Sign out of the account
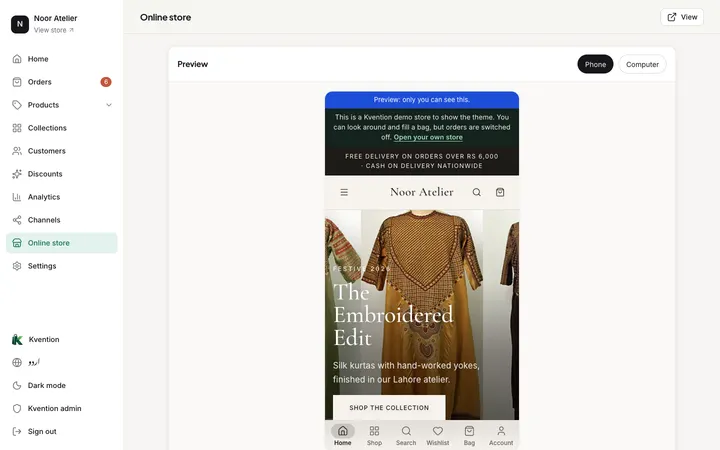Image resolution: width=720 pixels, height=450 pixels. (62, 431)
